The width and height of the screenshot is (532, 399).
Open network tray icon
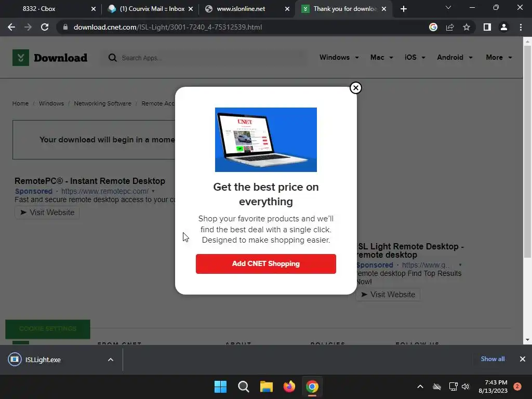tap(453, 387)
